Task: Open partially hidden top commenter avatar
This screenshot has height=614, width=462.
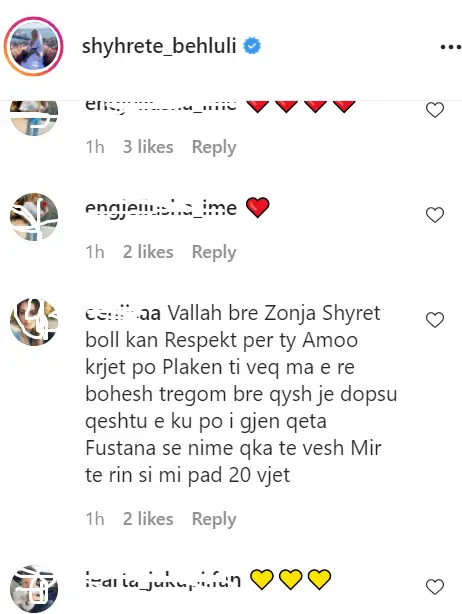Action: pyautogui.click(x=34, y=118)
